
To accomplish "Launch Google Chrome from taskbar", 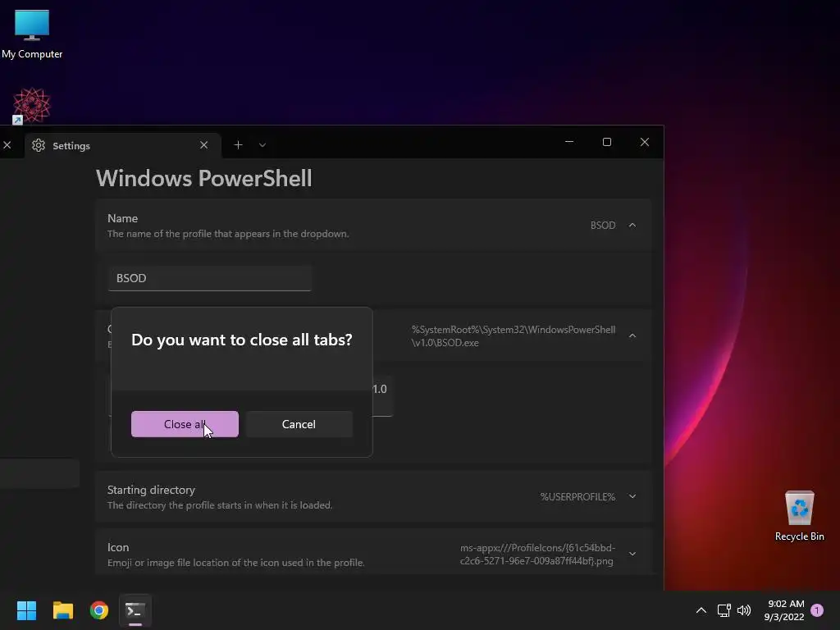I will pyautogui.click(x=99, y=610).
